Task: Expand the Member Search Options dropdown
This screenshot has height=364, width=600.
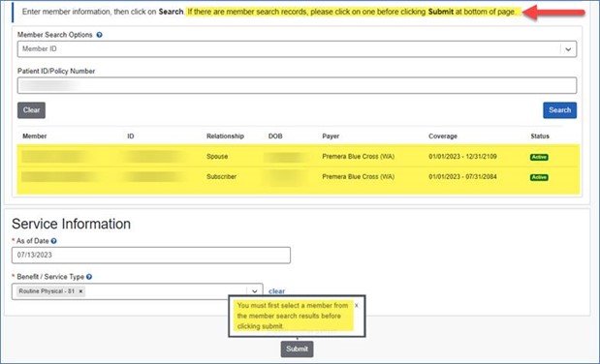Action: (568, 49)
